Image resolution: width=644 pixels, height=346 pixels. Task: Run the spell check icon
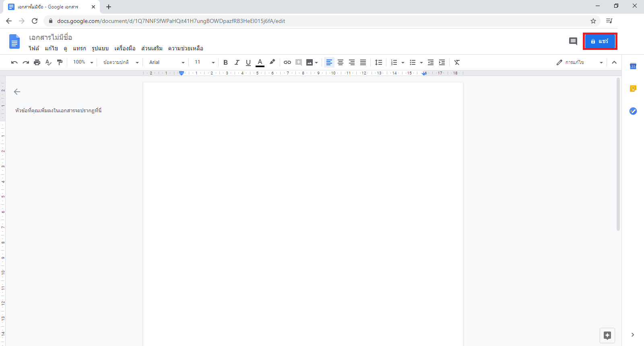click(x=48, y=62)
